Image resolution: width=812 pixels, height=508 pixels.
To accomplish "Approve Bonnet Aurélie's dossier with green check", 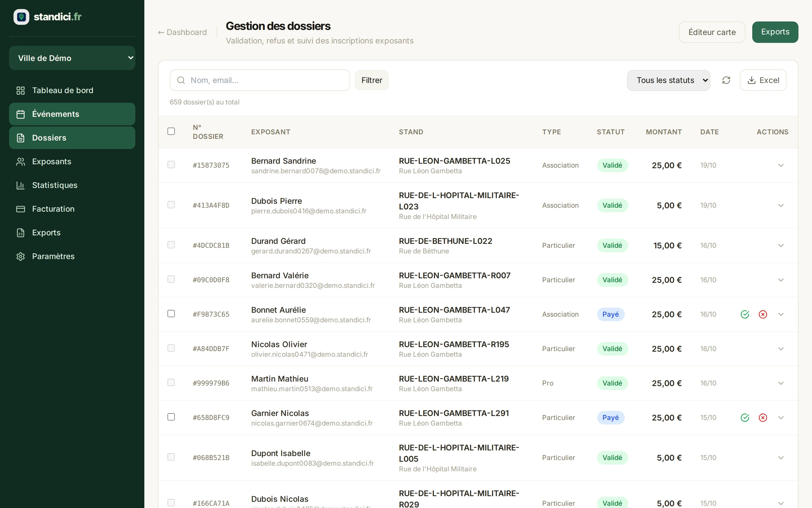I will tap(745, 314).
